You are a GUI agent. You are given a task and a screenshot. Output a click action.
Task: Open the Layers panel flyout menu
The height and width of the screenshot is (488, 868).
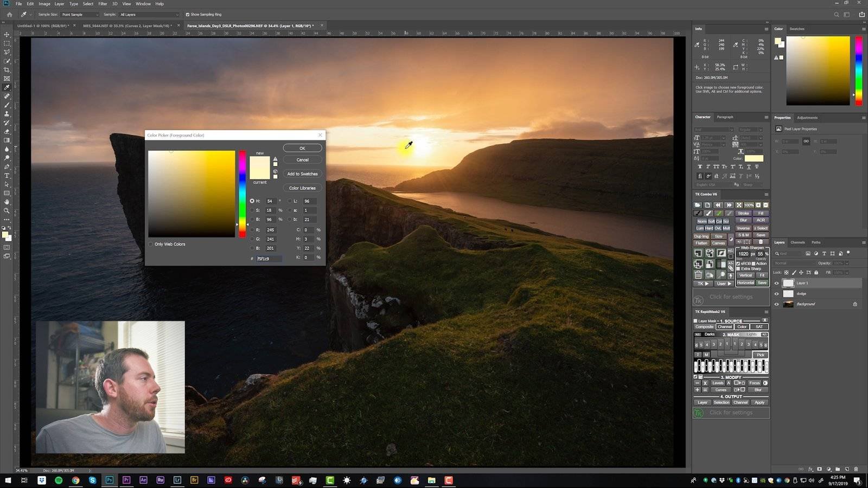click(x=863, y=242)
